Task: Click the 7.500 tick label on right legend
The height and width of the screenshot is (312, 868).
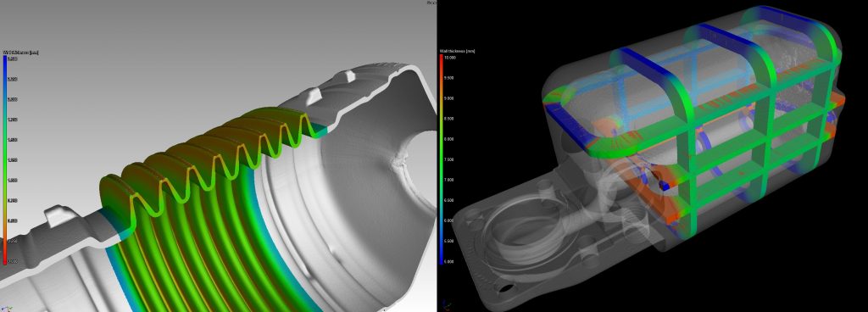Action: tap(449, 159)
